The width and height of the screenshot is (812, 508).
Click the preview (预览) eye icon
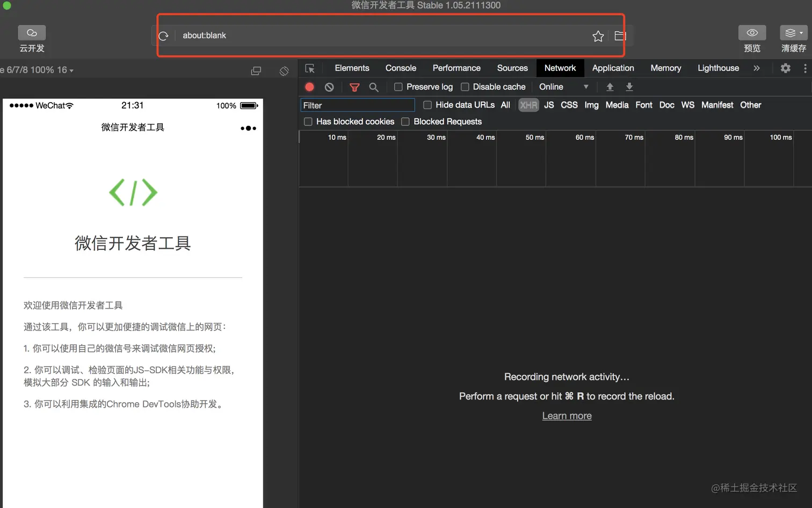pyautogui.click(x=752, y=33)
